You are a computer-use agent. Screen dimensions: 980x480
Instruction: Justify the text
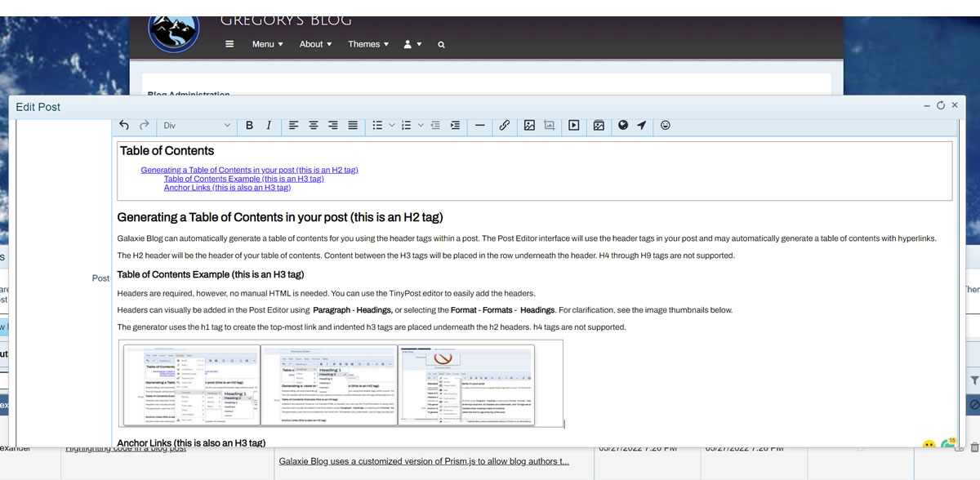click(353, 125)
